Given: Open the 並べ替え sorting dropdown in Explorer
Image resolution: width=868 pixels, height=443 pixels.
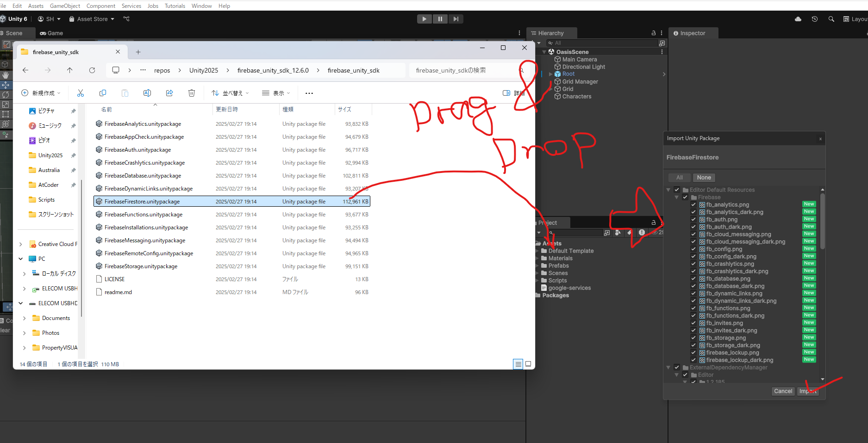Looking at the screenshot, I should point(230,93).
